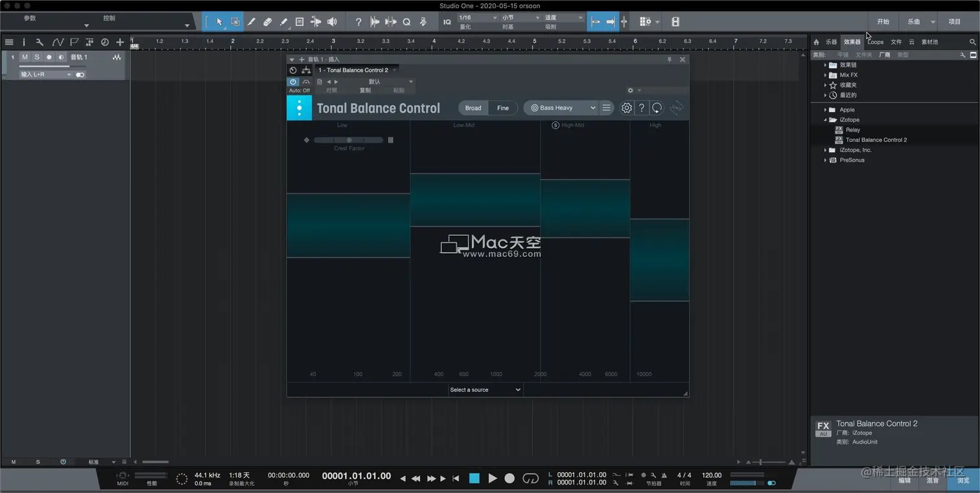Click the wrench options icon above tracks

(x=40, y=42)
